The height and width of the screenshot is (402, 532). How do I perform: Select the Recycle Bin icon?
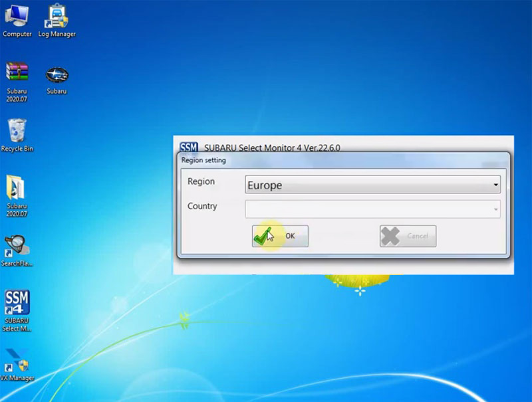(17, 135)
